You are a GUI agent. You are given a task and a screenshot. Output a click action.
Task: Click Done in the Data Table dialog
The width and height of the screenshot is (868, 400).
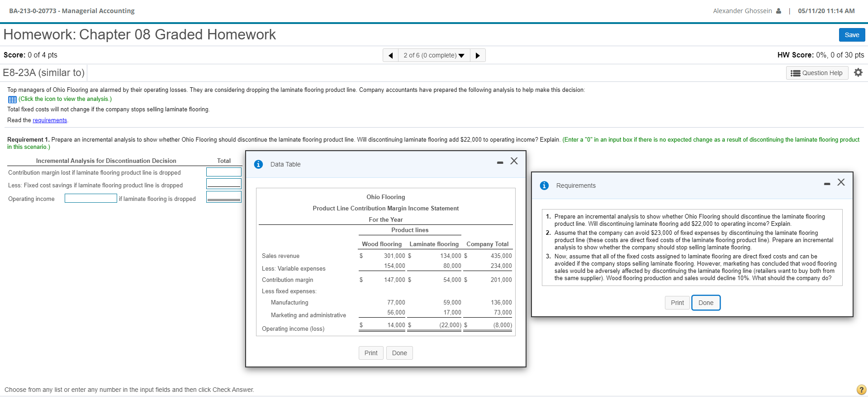(x=399, y=353)
